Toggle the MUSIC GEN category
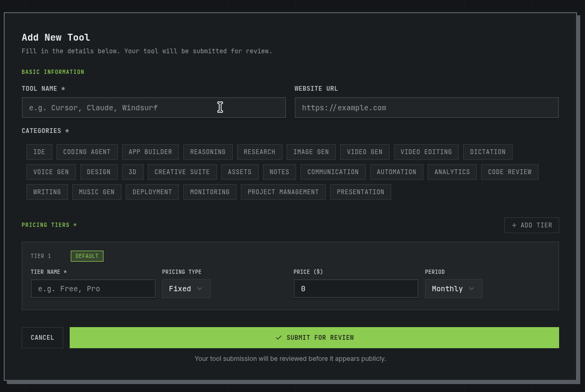Screen dimensions: 585x392 pos(97,192)
